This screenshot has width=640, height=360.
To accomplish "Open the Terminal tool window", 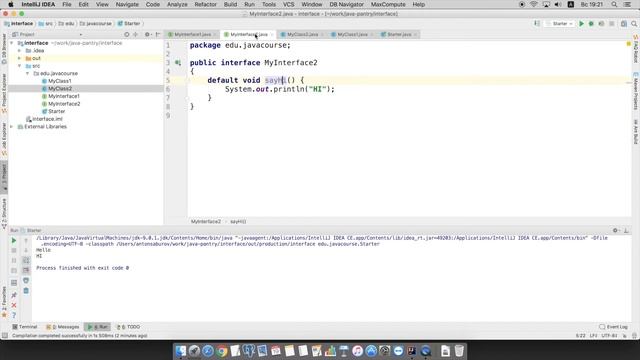I will pyautogui.click(x=24, y=327).
